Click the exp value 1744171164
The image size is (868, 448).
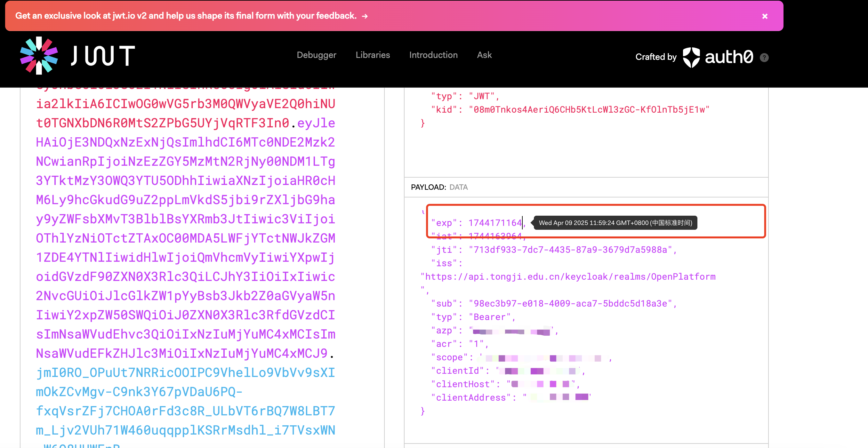495,223
